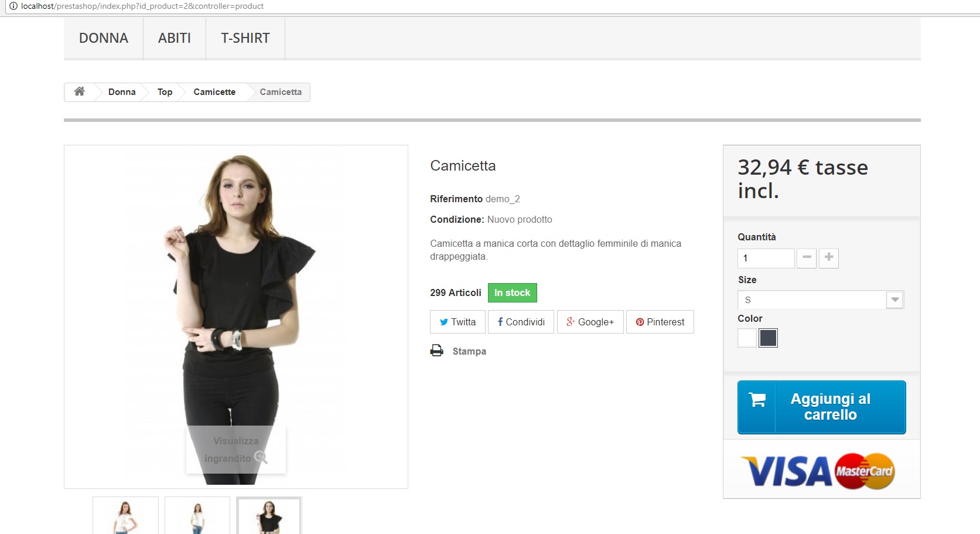
Task: Share product on Google+
Action: 590,322
